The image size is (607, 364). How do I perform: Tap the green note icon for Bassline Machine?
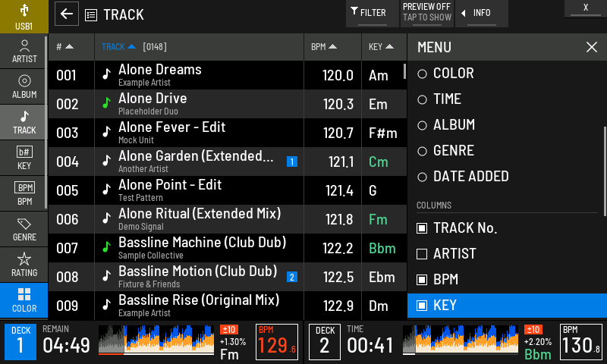click(106, 246)
